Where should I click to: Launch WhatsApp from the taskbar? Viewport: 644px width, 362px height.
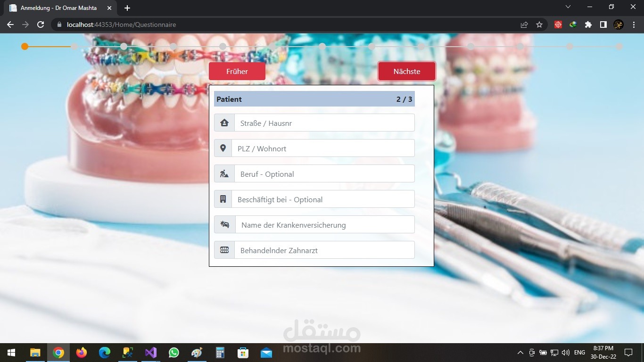[174, 353]
